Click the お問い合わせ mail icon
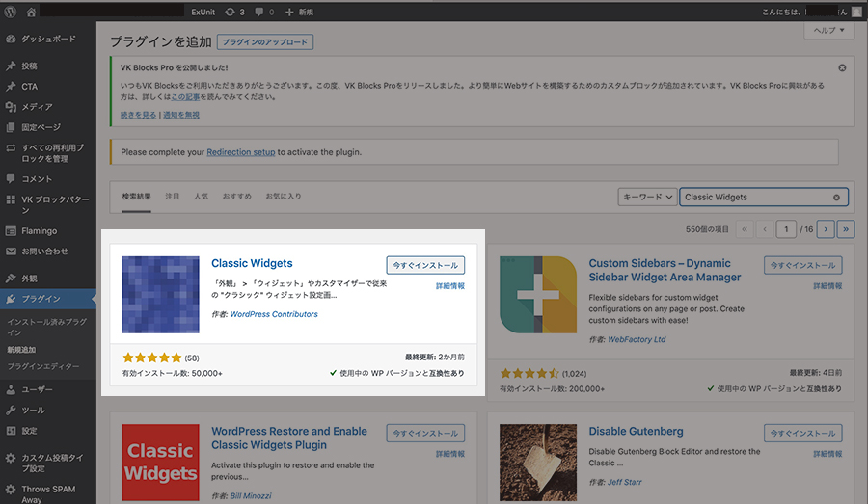The width and height of the screenshot is (868, 504). [11, 252]
